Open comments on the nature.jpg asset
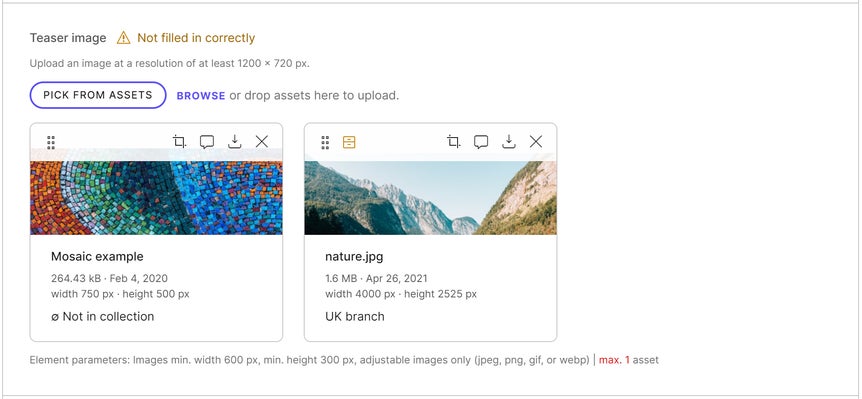862x399 pixels. [481, 142]
